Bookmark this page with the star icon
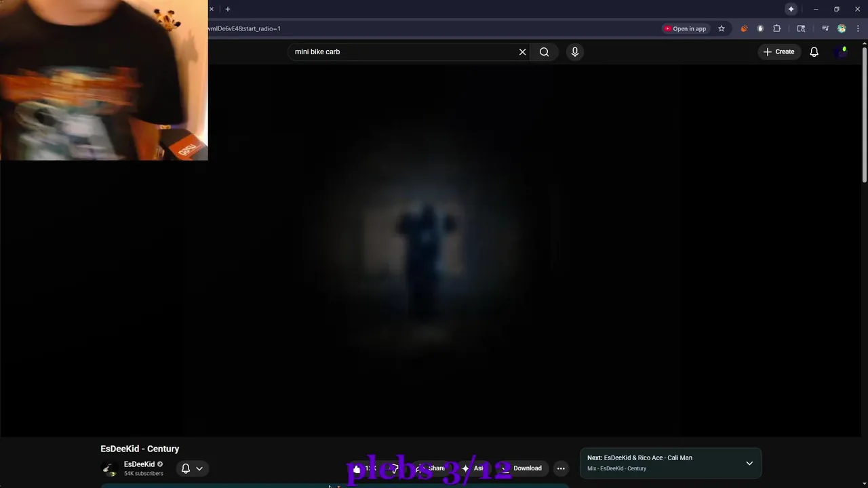This screenshot has height=488, width=868. pyautogui.click(x=722, y=28)
